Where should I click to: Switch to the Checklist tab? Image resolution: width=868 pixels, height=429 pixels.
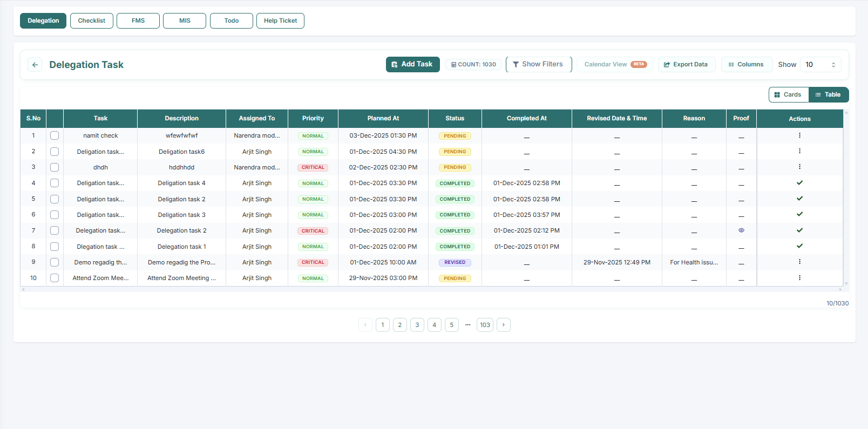click(92, 21)
